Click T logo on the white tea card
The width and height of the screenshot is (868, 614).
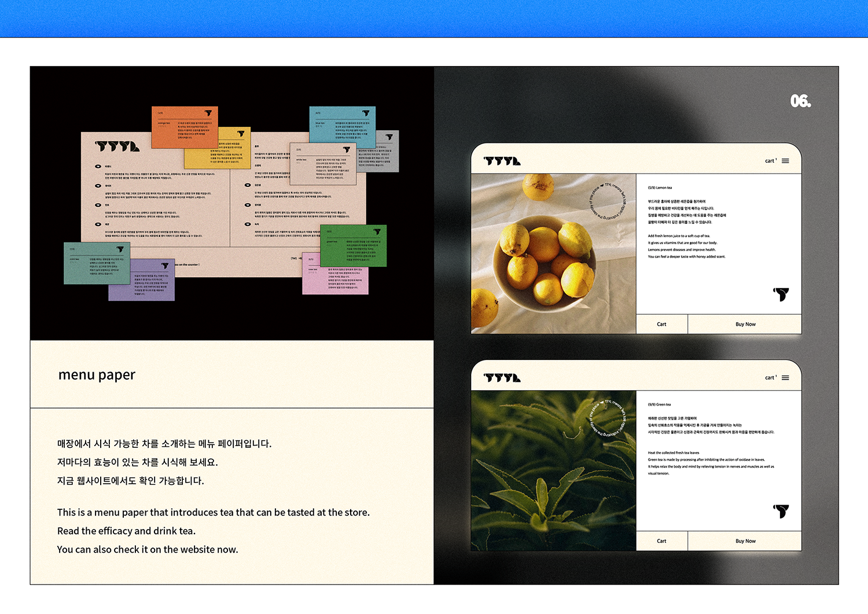pos(347,150)
